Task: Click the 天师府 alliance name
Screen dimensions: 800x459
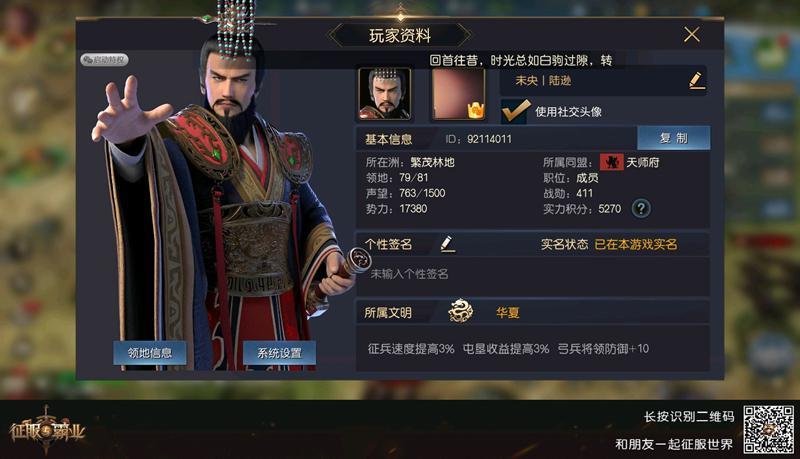Action: coord(643,163)
